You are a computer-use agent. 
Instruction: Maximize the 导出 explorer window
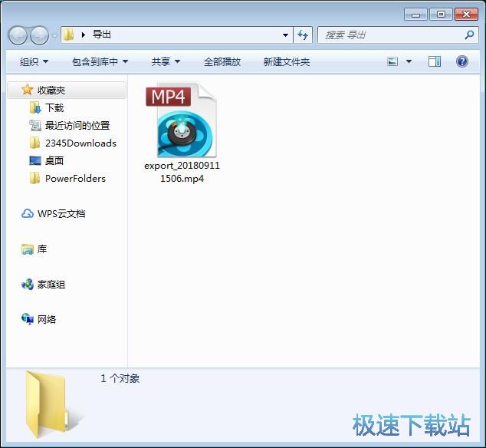point(441,15)
